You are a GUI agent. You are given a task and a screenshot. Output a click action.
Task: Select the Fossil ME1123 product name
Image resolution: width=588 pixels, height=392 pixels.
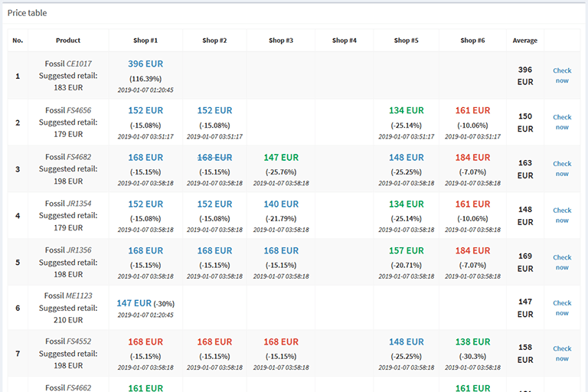click(x=68, y=296)
